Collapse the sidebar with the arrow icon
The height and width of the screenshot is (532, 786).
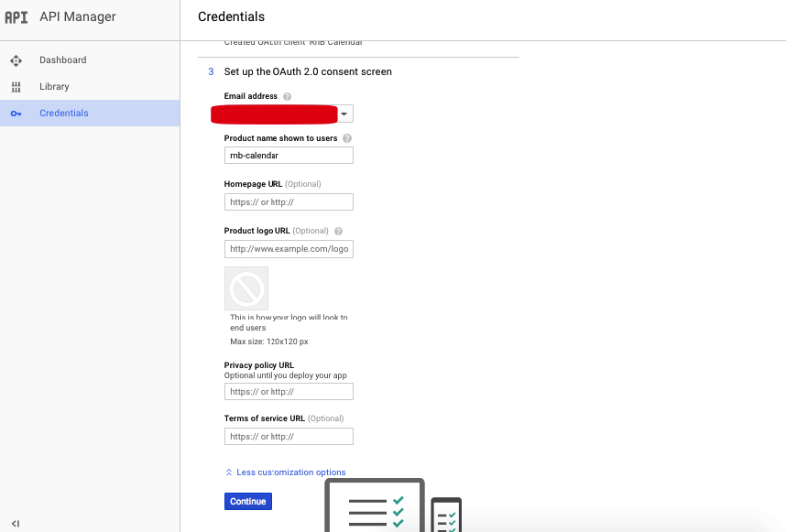tap(16, 524)
